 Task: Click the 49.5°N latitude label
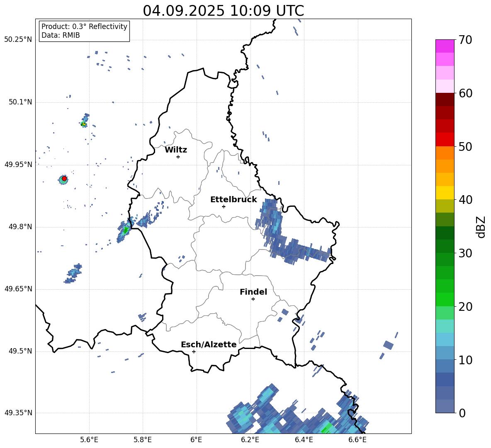tap(20, 351)
